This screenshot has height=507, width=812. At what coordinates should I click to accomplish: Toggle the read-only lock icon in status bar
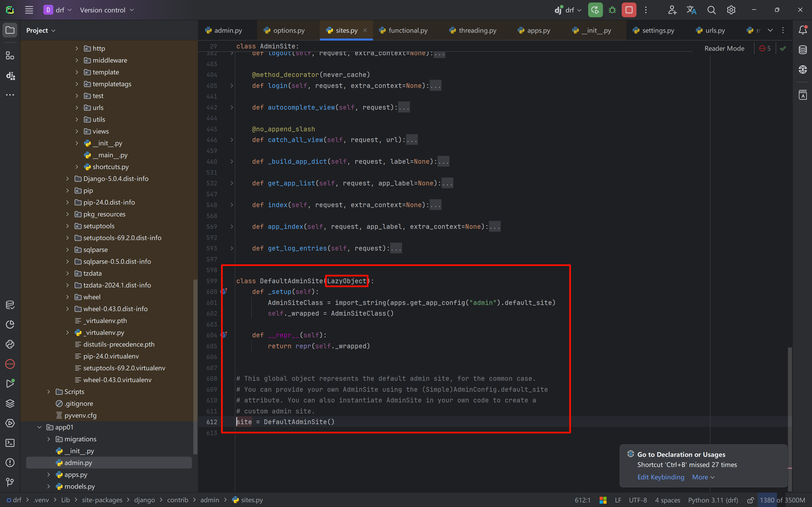(x=751, y=500)
